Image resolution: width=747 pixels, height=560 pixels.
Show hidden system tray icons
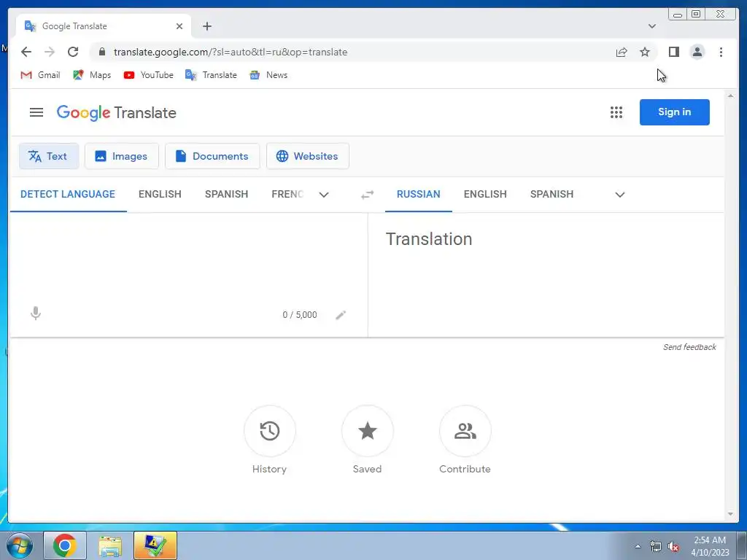click(638, 546)
